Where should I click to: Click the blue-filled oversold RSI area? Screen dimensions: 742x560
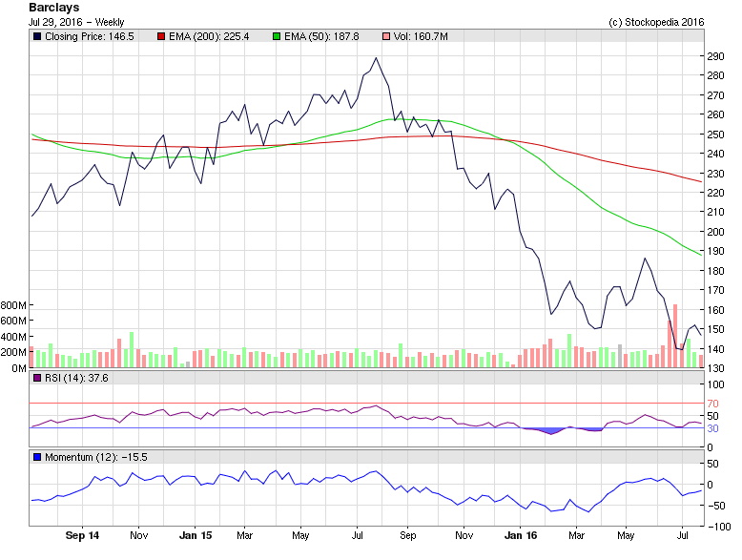(551, 431)
